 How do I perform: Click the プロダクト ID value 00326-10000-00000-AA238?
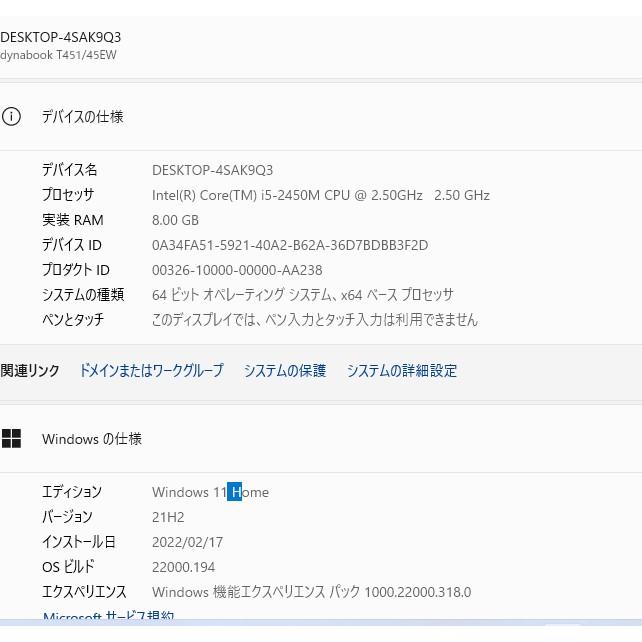(x=237, y=270)
